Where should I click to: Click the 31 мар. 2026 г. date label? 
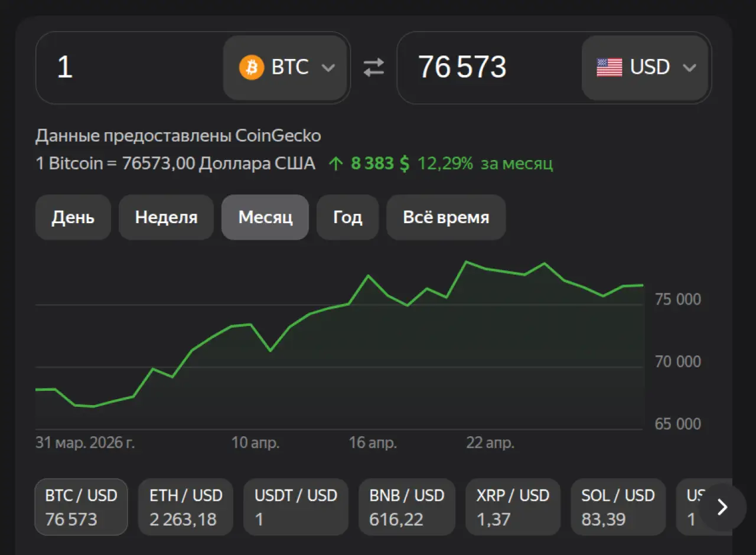(x=85, y=443)
